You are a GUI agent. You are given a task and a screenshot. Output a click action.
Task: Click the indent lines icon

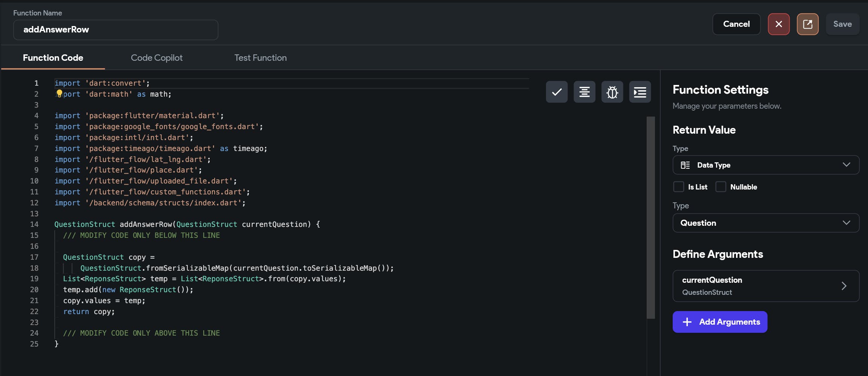(x=640, y=92)
